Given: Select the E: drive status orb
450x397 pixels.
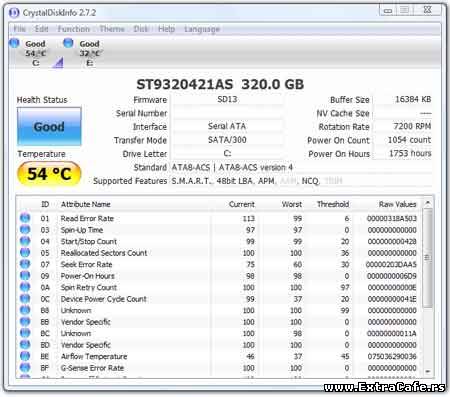Looking at the screenshot, I should (x=68, y=43).
